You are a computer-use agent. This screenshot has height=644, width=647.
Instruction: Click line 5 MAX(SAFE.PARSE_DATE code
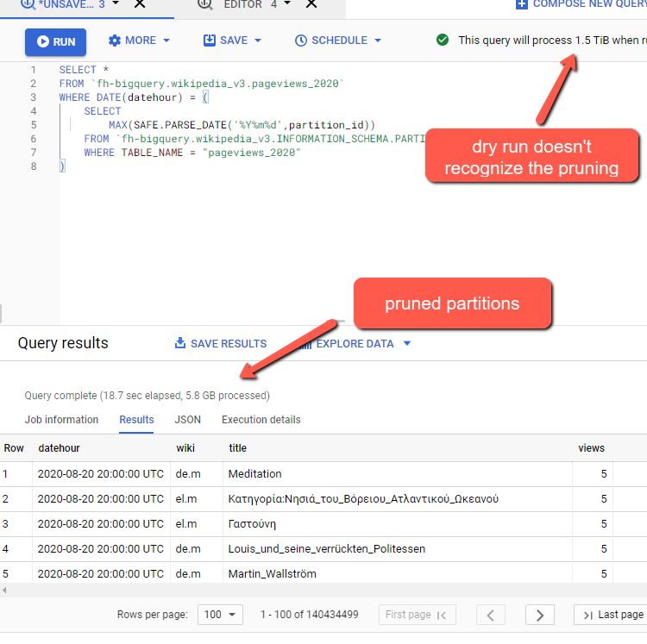pyautogui.click(x=242, y=125)
